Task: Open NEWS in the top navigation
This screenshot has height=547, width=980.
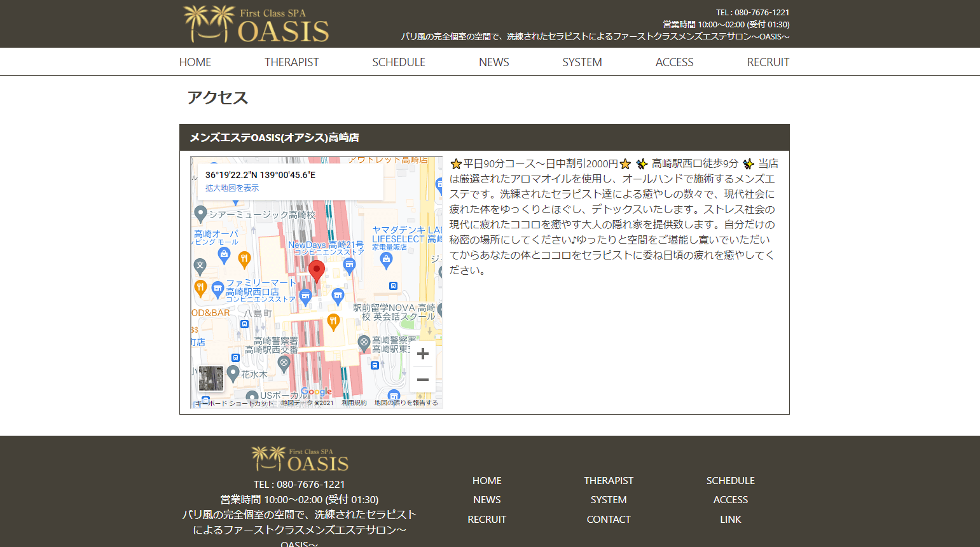Action: [494, 62]
